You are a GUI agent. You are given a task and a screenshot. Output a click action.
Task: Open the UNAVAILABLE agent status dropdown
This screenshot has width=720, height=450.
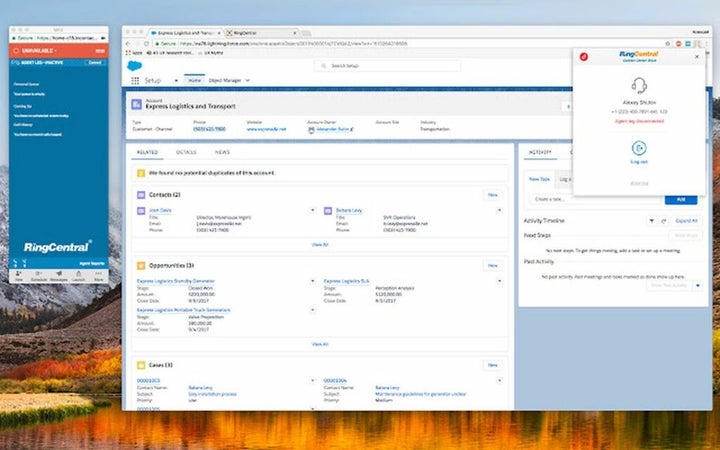(x=40, y=49)
